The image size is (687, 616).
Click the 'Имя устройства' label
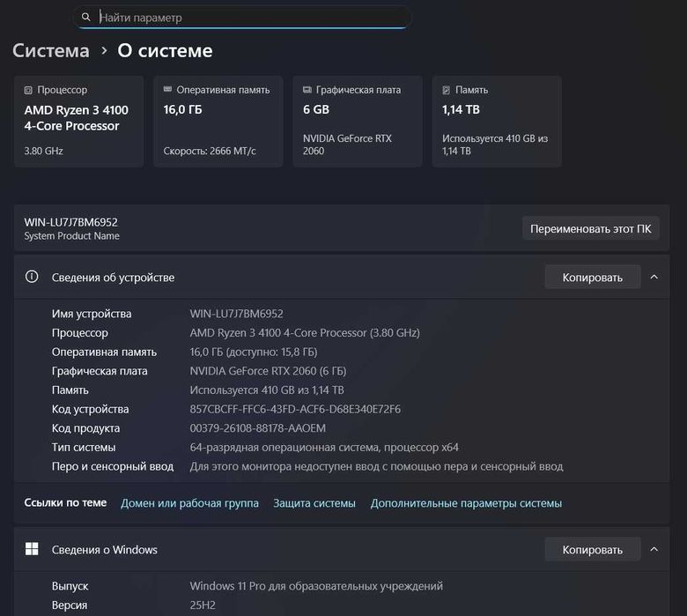coord(92,314)
